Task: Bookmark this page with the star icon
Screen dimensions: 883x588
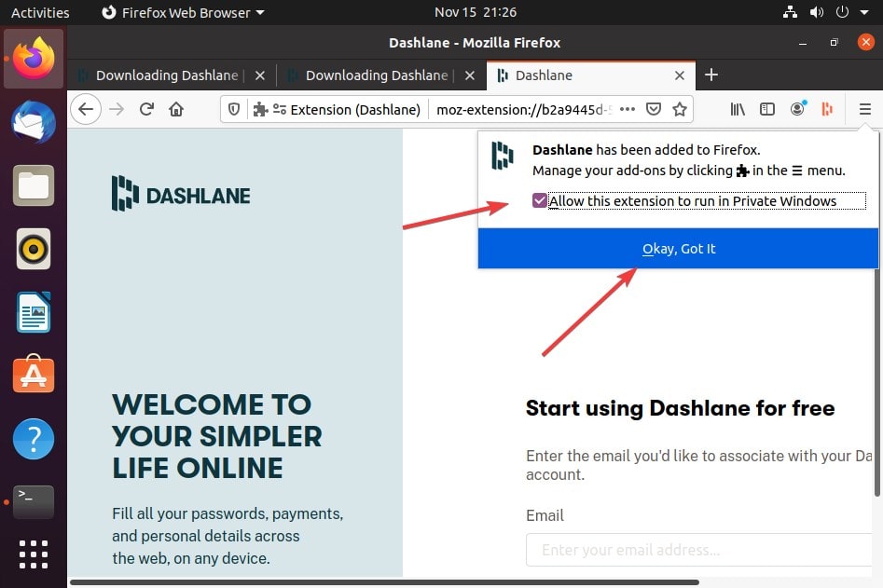Action: (x=680, y=109)
